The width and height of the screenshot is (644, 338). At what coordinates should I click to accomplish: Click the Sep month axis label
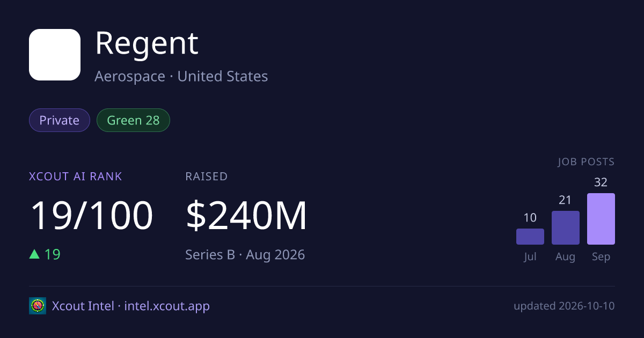(x=601, y=256)
